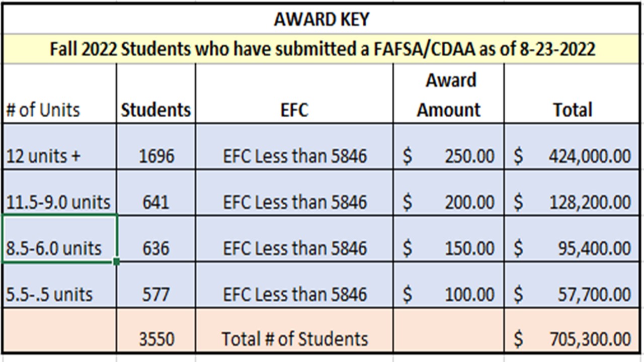
Task: Click the '5.5-.5 units' cell
Action: coord(60,285)
